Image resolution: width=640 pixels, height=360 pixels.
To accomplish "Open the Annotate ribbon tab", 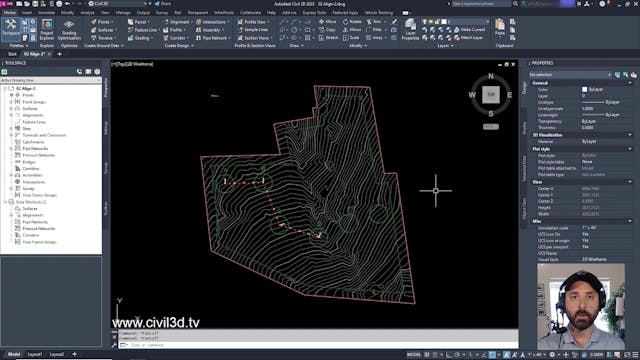I will (47, 13).
